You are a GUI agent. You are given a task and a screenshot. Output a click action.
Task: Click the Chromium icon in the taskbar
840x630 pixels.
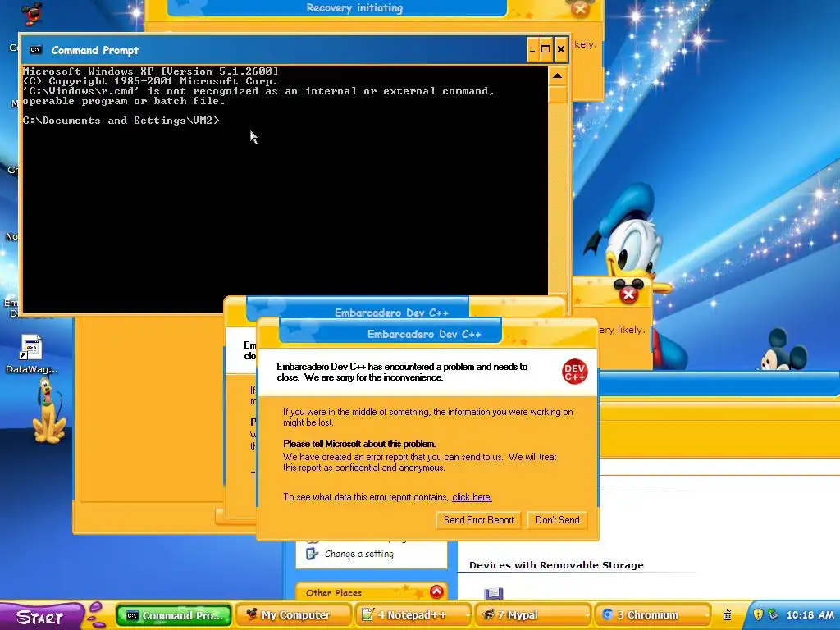[x=608, y=615]
